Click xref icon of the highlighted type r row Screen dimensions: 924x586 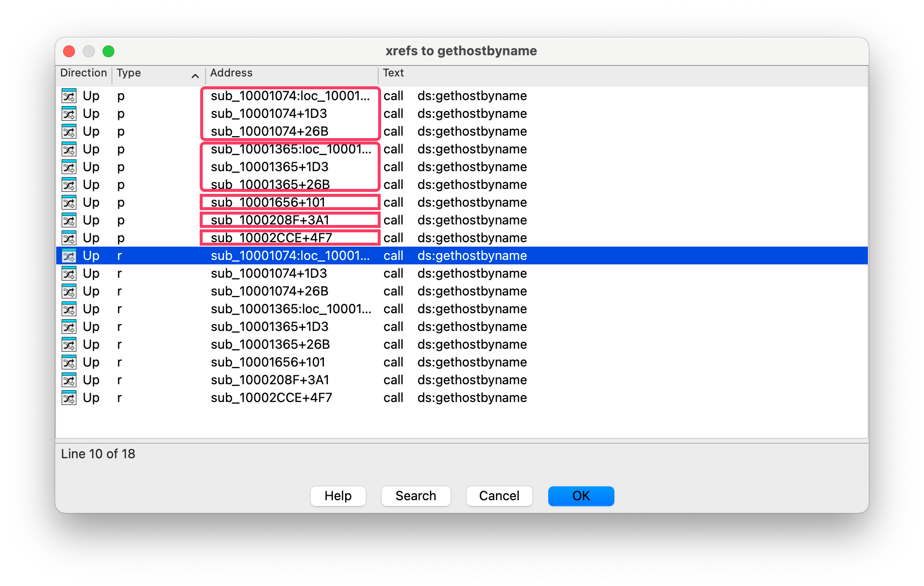[69, 256]
